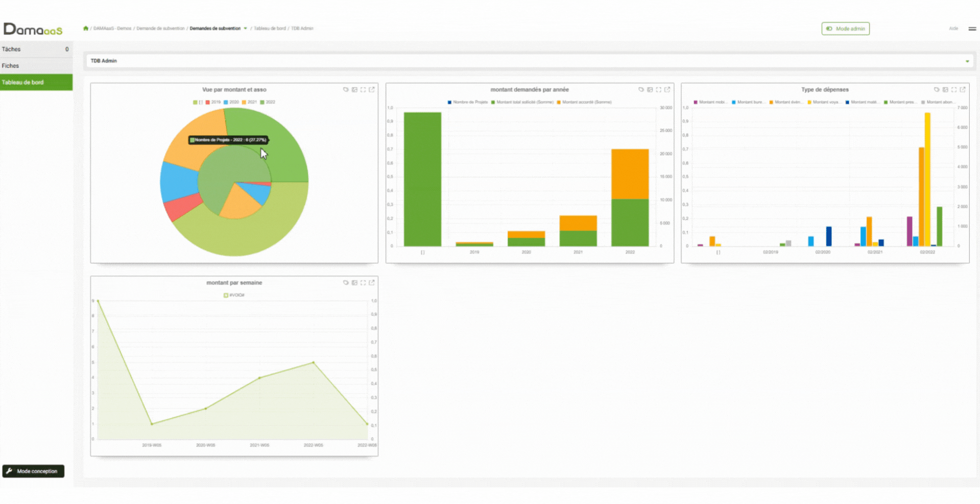
Task: Toggle 'Montant accordé (Somme)' legend series
Action: tap(584, 102)
